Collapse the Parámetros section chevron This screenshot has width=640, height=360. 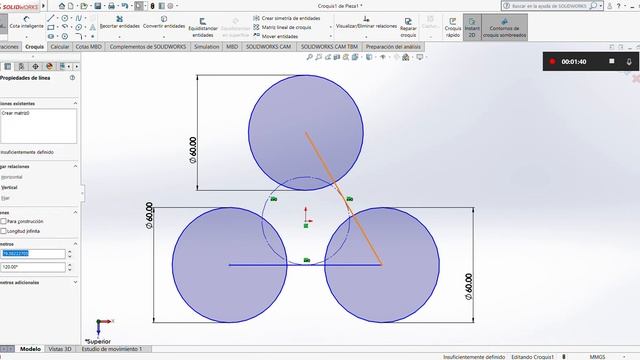click(75, 244)
